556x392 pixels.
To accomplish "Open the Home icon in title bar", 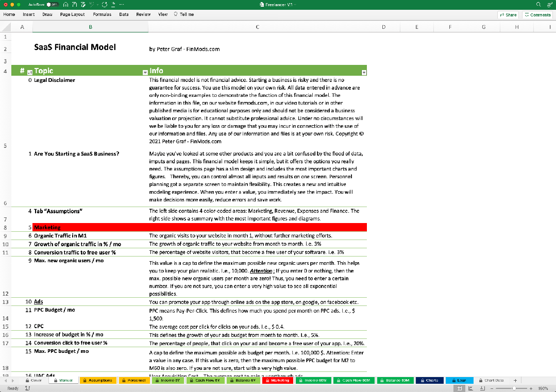I will point(65,5).
